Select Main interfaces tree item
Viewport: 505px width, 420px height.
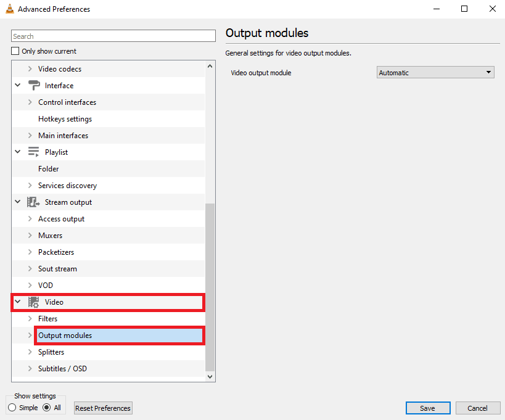(63, 136)
